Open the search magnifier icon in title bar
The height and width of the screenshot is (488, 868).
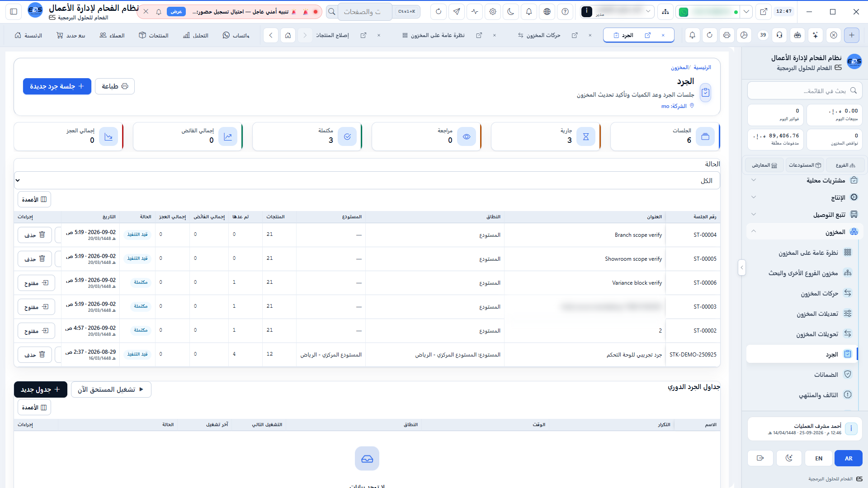coord(332,12)
